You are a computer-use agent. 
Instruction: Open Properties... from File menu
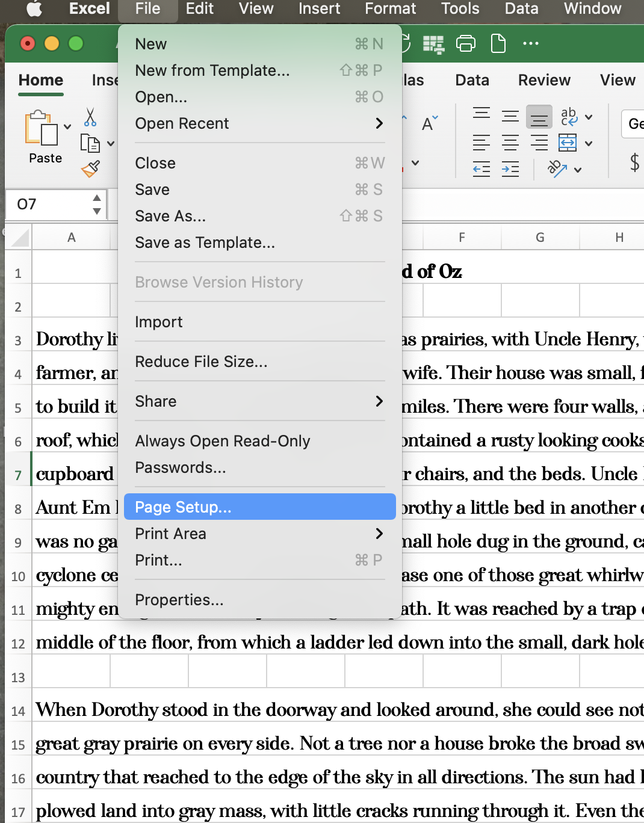(260, 600)
